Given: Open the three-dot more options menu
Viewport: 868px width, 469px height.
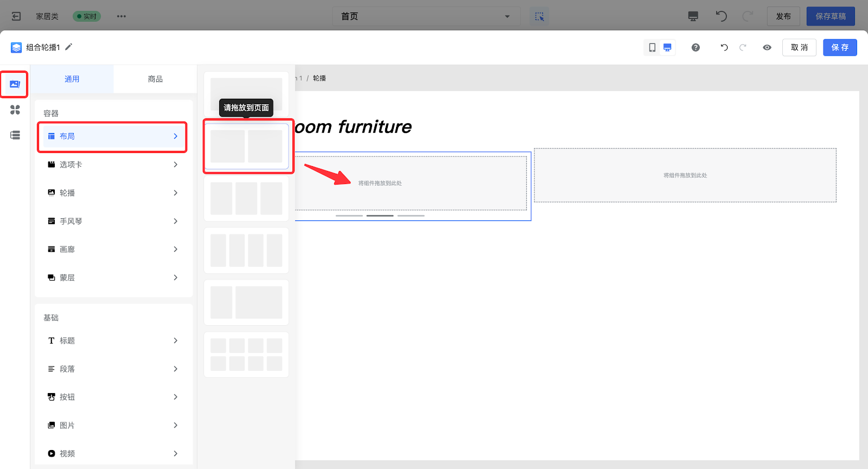Looking at the screenshot, I should click(x=122, y=16).
